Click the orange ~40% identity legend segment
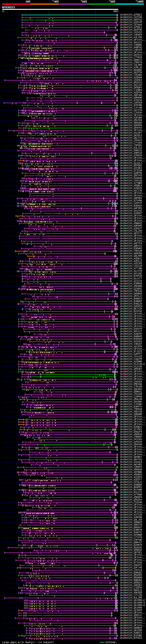This screenshot has height=644, width=146. pos(45,4)
